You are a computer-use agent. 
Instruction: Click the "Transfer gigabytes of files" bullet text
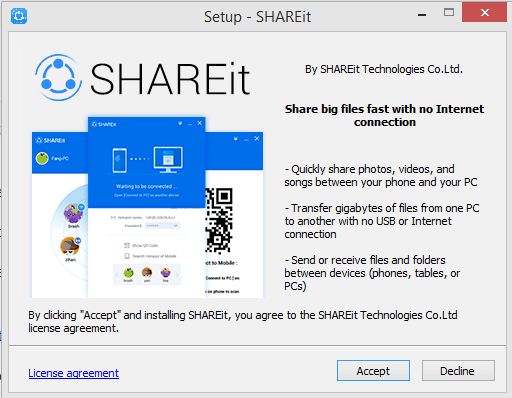pyautogui.click(x=382, y=221)
